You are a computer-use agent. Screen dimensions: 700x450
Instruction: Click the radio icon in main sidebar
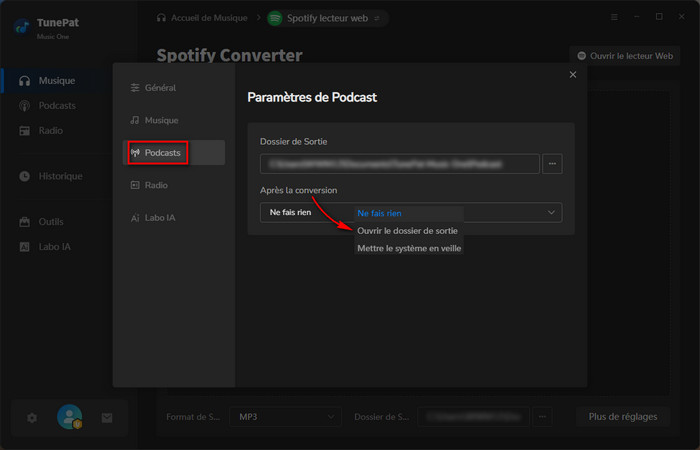tap(25, 131)
